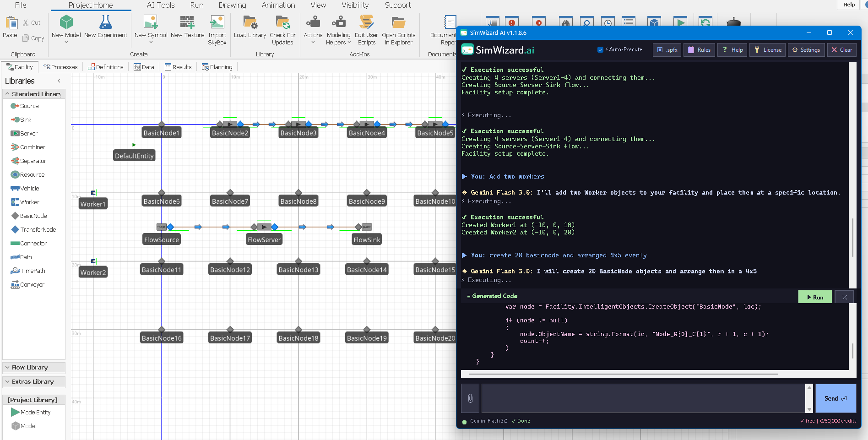Click the New Model icon
Image resolution: width=868 pixels, height=440 pixels.
pyautogui.click(x=66, y=22)
